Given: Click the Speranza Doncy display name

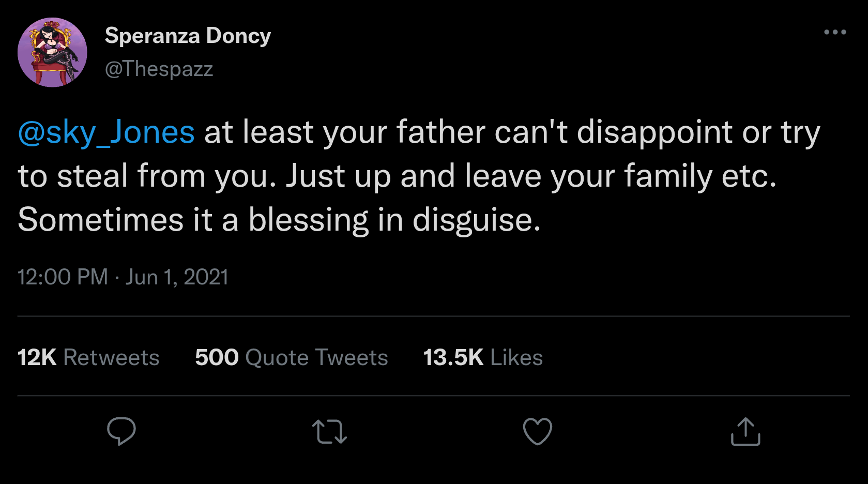Looking at the screenshot, I should click(x=188, y=36).
